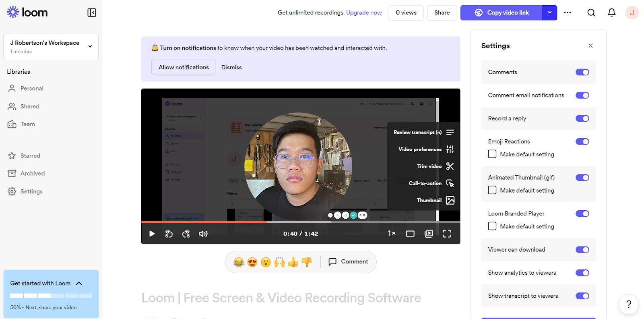The width and height of the screenshot is (644, 319).
Task: Seek on the video progress bar
Action: (301, 222)
